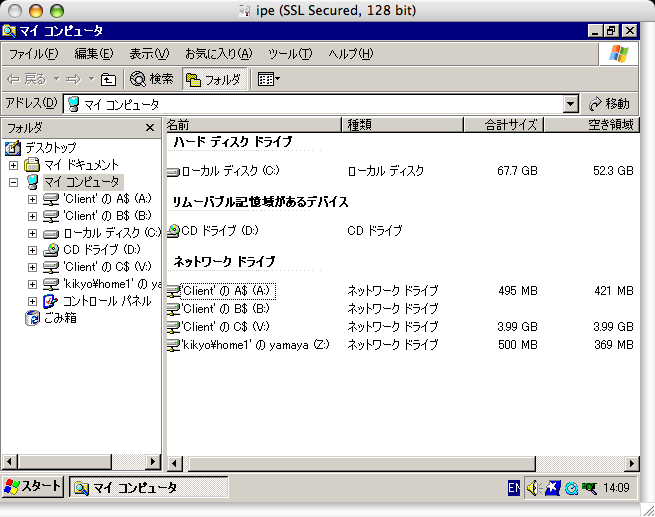Click the Forward arrow toolbar button
This screenshot has width=655, height=517.
tap(74, 79)
